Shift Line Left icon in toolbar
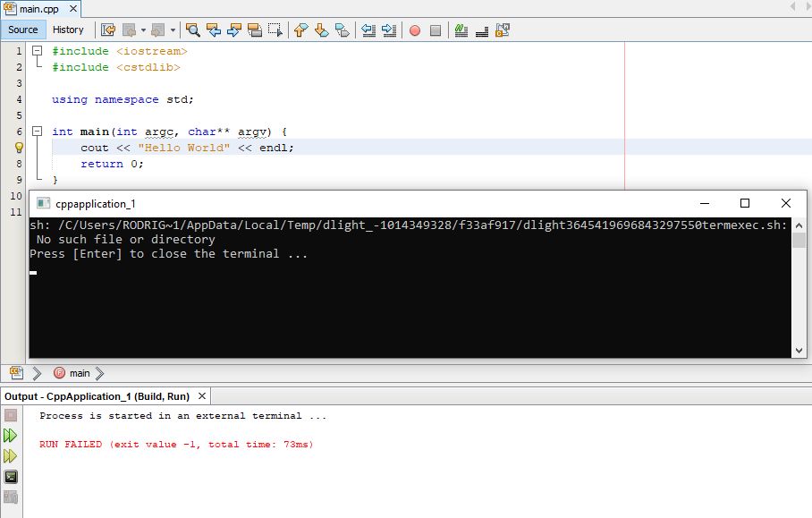Screen dimensions: 812x518 pyautogui.click(x=368, y=30)
